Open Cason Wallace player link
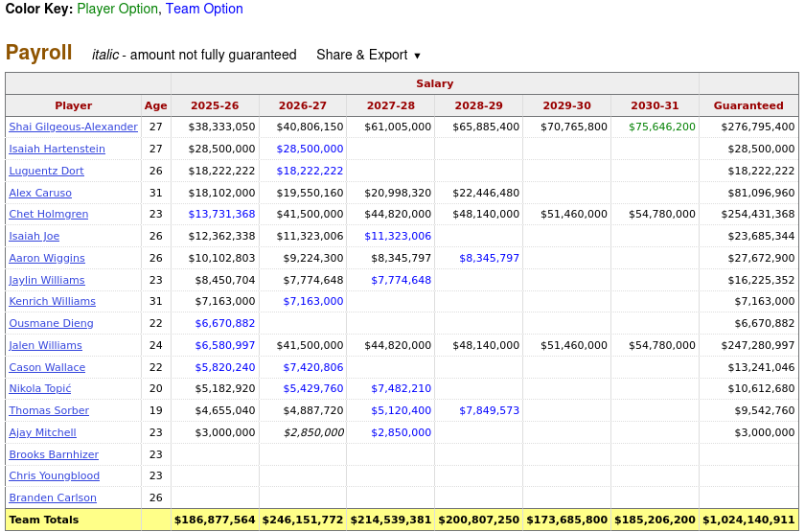805x532 pixels. pyautogui.click(x=47, y=368)
